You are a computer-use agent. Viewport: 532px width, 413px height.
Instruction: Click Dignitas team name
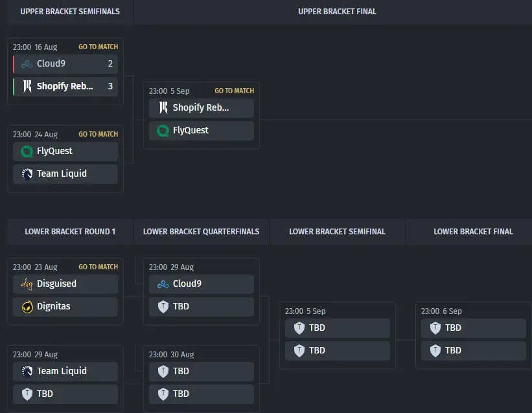pyautogui.click(x=54, y=307)
